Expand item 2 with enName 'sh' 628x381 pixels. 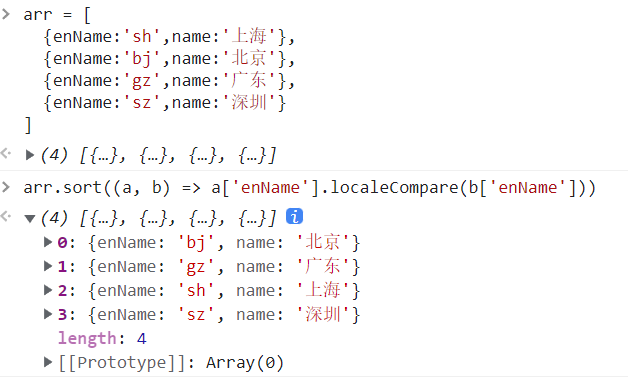click(x=48, y=290)
